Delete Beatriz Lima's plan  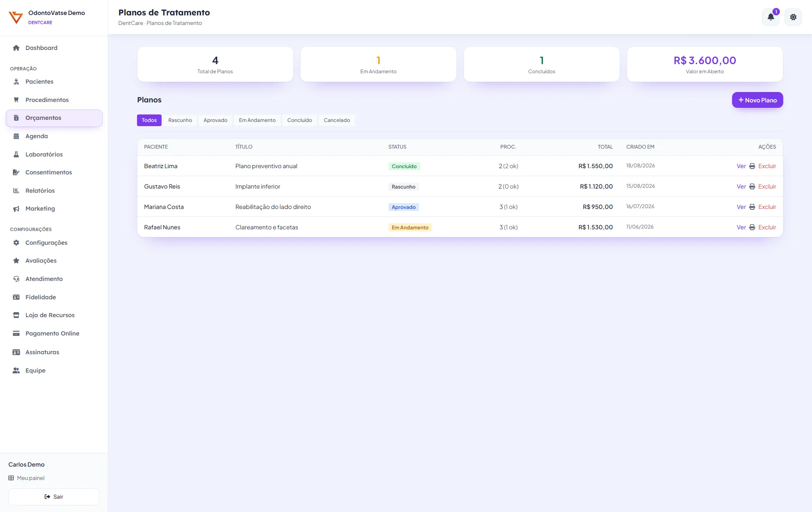pos(767,166)
